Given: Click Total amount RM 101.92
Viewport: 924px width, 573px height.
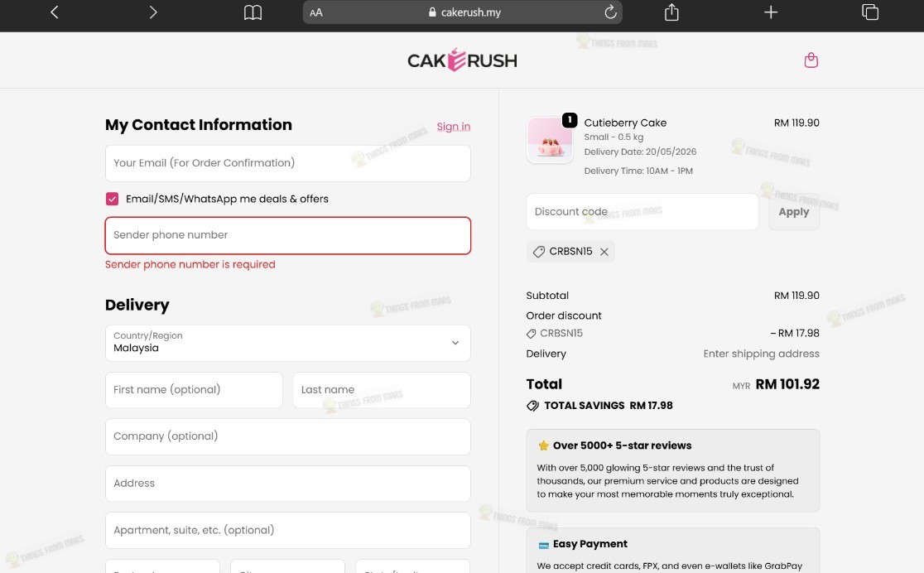Looking at the screenshot, I should [787, 384].
